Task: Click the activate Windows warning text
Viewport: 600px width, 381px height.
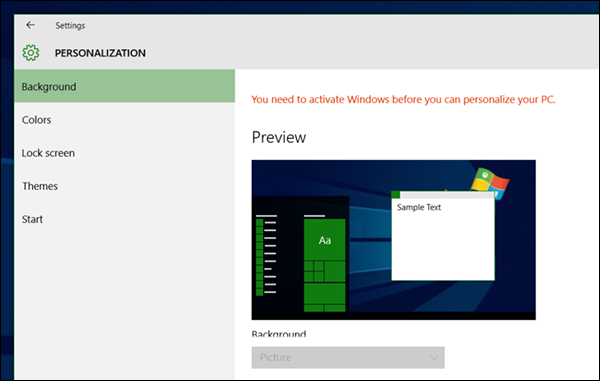Action: (403, 100)
